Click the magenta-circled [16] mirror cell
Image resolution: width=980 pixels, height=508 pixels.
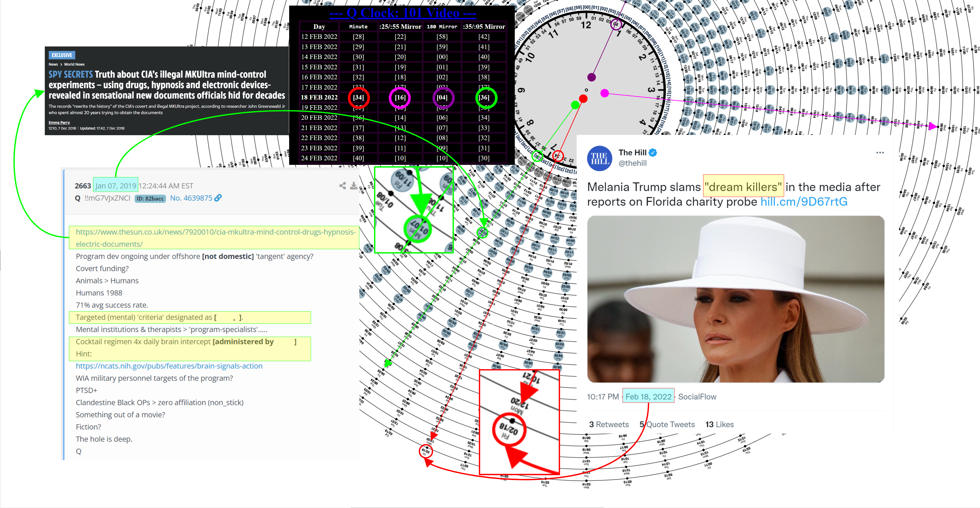coord(400,97)
